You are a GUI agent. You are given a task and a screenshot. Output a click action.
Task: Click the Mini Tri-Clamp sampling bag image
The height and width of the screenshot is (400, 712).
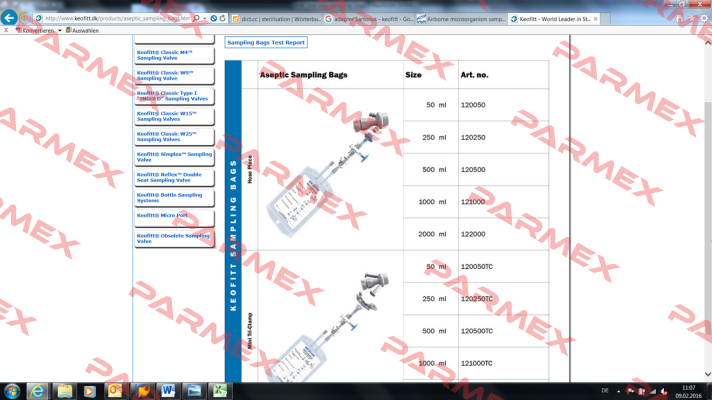329,327
